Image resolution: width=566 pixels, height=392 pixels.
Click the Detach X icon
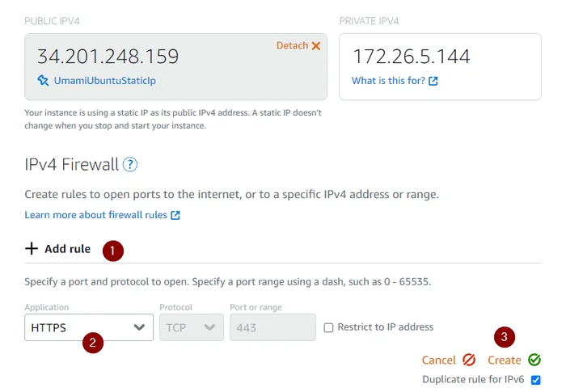pyautogui.click(x=316, y=46)
